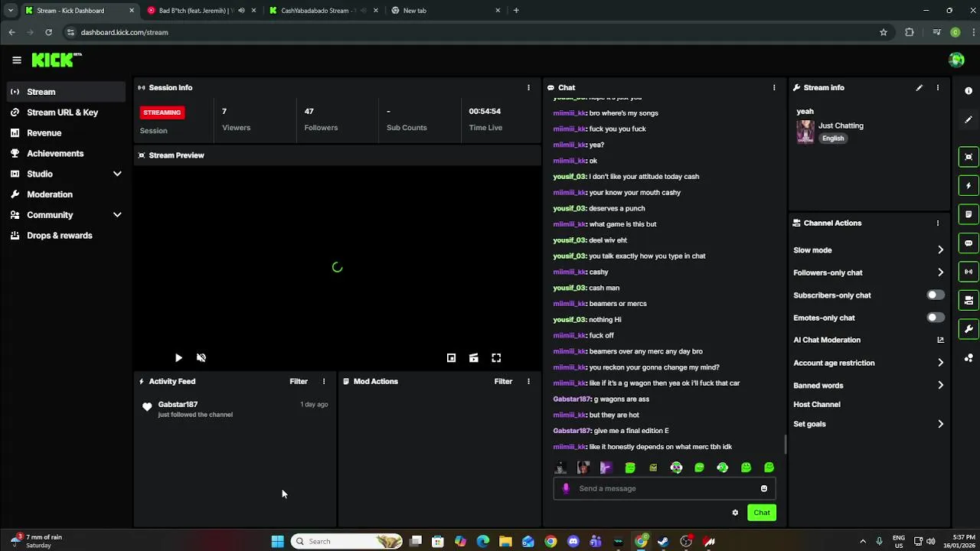Open Steam from the taskbar

(x=663, y=541)
